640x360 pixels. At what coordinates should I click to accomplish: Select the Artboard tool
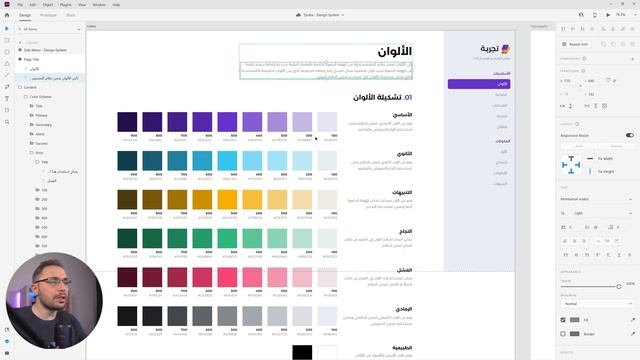(x=7, y=110)
